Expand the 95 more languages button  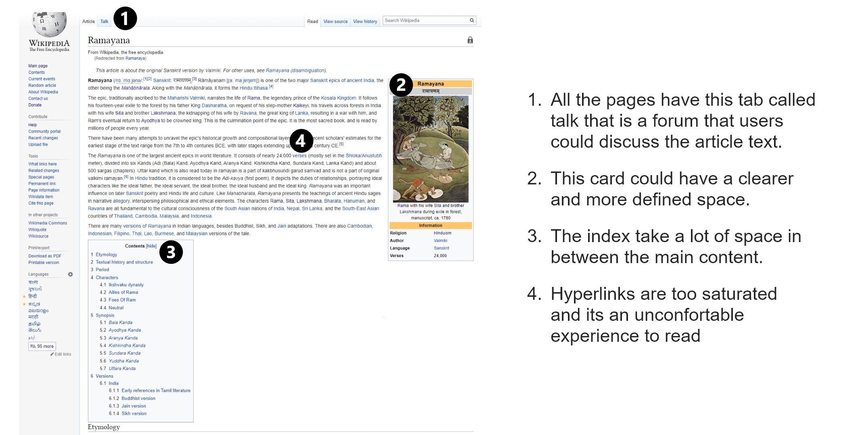[x=42, y=346]
